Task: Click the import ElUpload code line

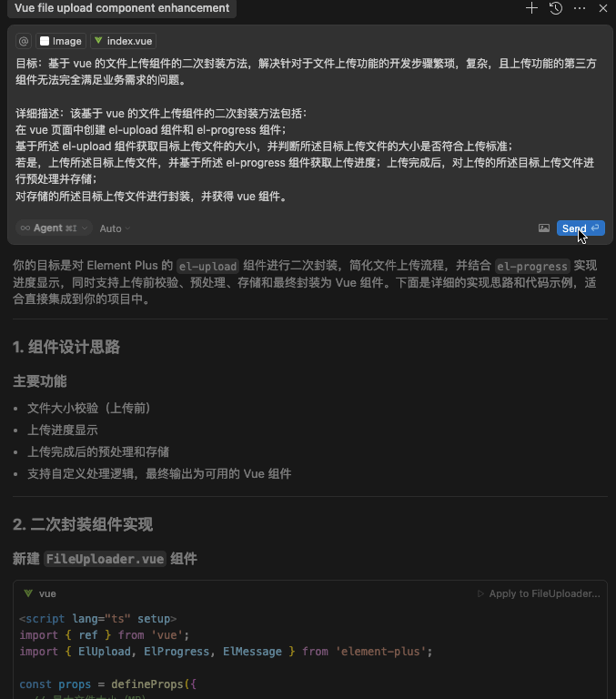Action: pyautogui.click(x=226, y=652)
